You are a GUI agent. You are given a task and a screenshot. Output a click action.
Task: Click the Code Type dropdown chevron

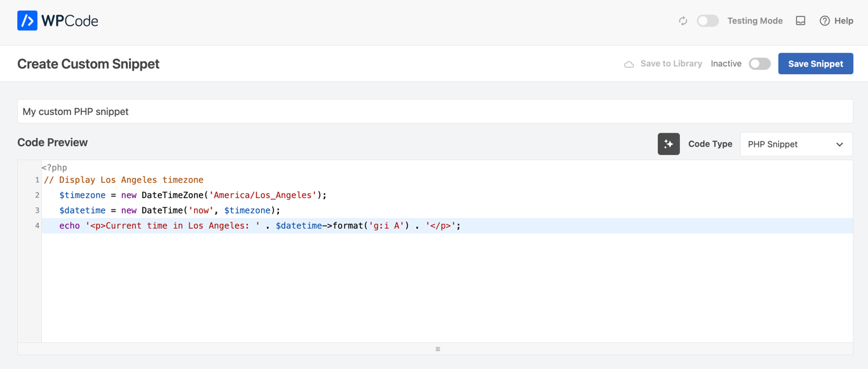click(x=839, y=145)
